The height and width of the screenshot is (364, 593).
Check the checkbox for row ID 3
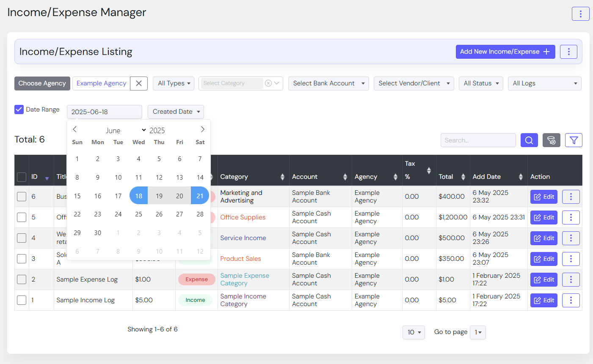click(22, 259)
